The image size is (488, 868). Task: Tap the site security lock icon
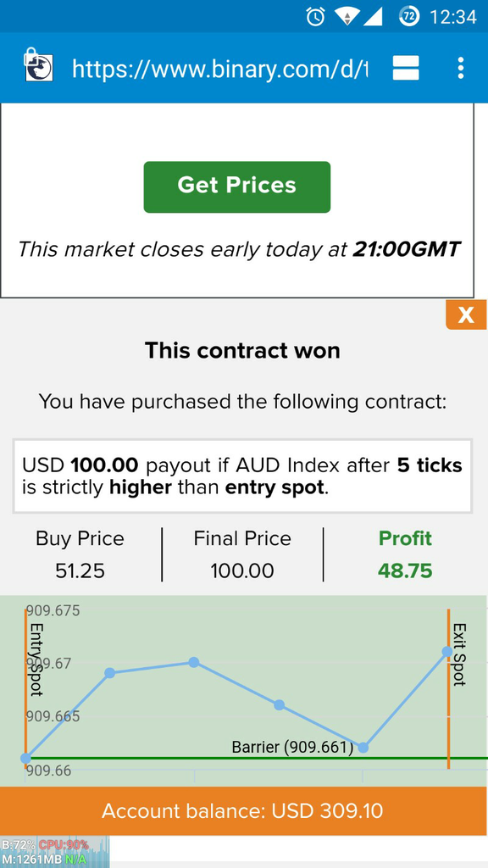(x=38, y=67)
